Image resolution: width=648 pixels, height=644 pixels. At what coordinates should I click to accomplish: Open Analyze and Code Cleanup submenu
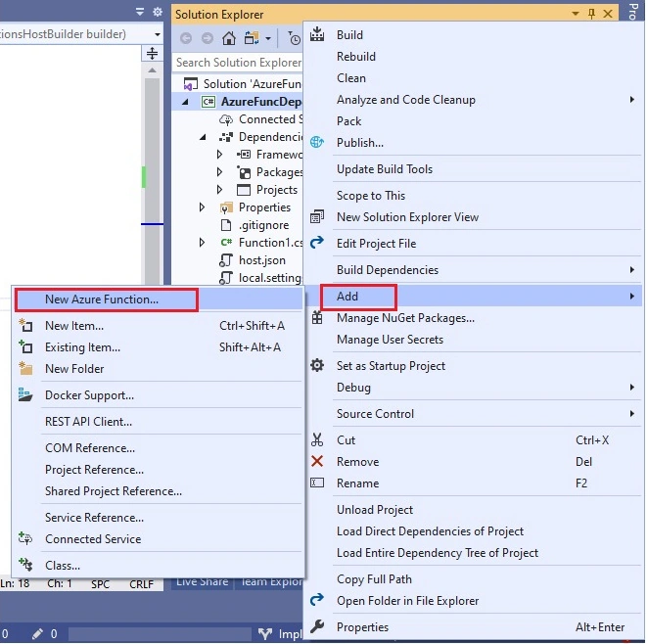(x=473, y=100)
